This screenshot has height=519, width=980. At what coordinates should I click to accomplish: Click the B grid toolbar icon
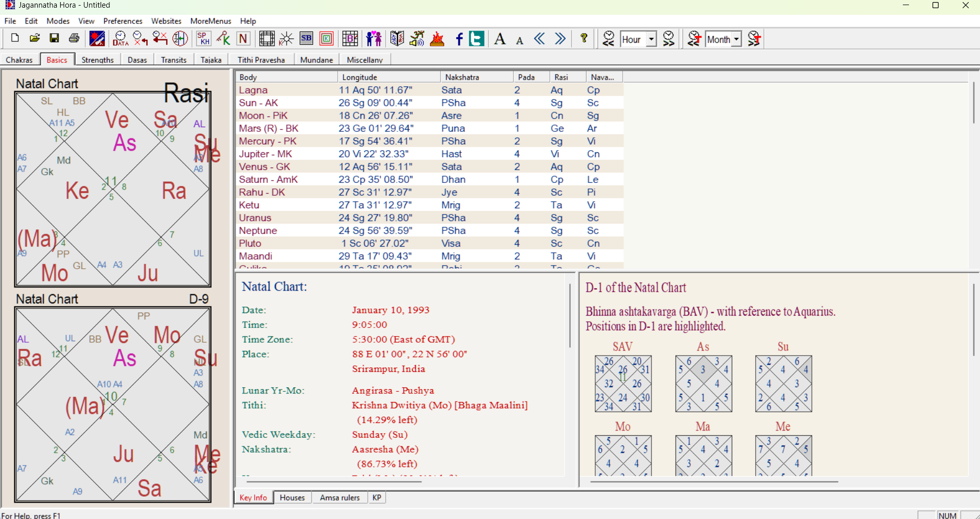[350, 38]
